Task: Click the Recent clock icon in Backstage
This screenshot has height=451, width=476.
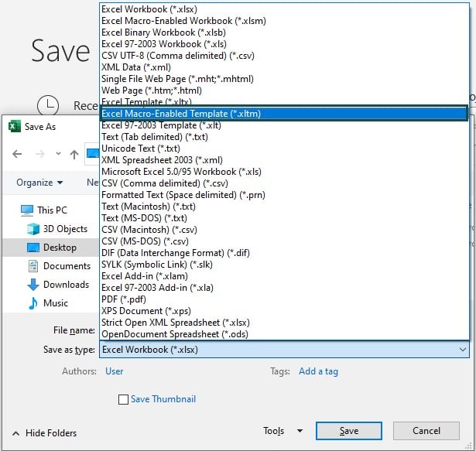Action: pyautogui.click(x=48, y=106)
